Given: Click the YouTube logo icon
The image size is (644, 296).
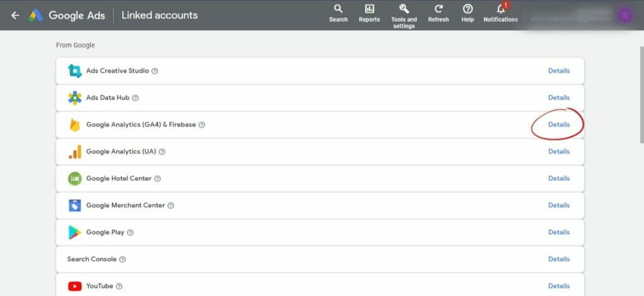Looking at the screenshot, I should tap(75, 286).
